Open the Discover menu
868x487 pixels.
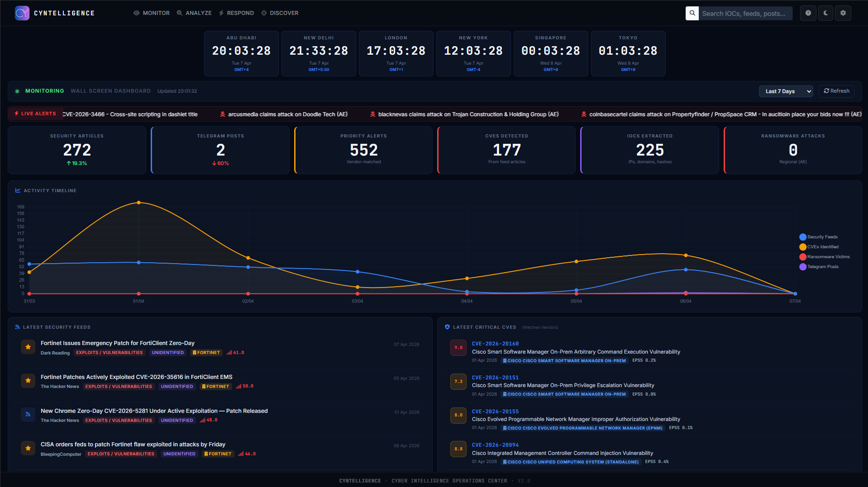tap(280, 13)
